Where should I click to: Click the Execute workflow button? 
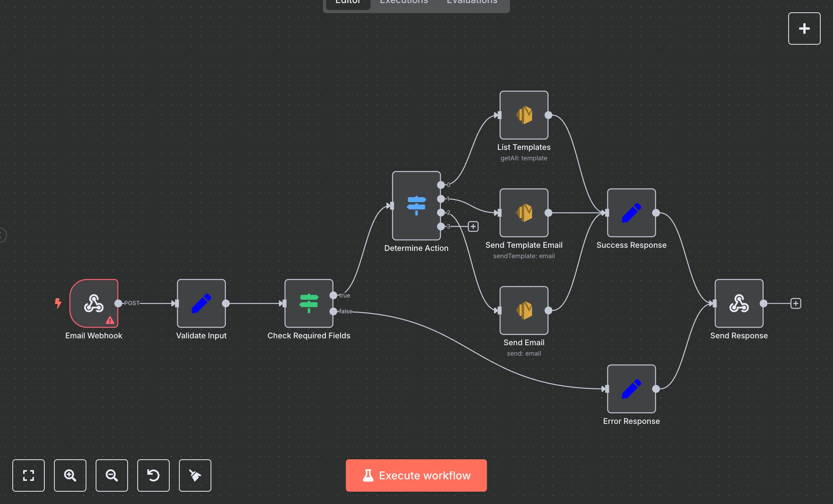tap(416, 475)
